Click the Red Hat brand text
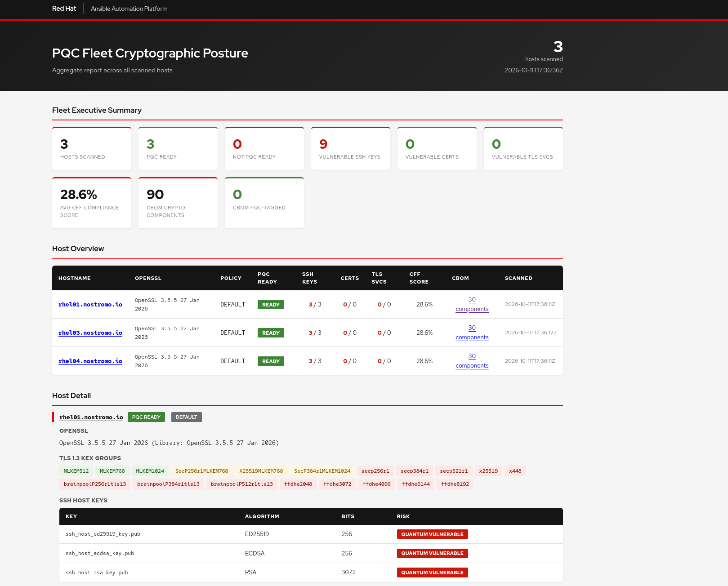 tap(64, 9)
